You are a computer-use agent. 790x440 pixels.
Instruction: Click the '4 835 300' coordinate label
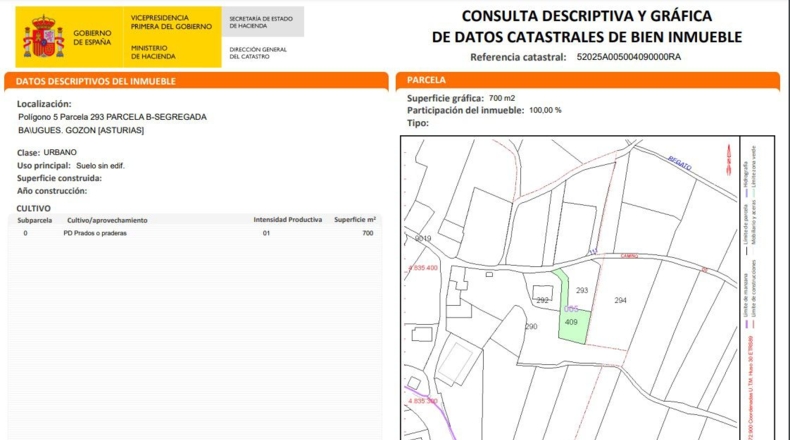click(423, 401)
